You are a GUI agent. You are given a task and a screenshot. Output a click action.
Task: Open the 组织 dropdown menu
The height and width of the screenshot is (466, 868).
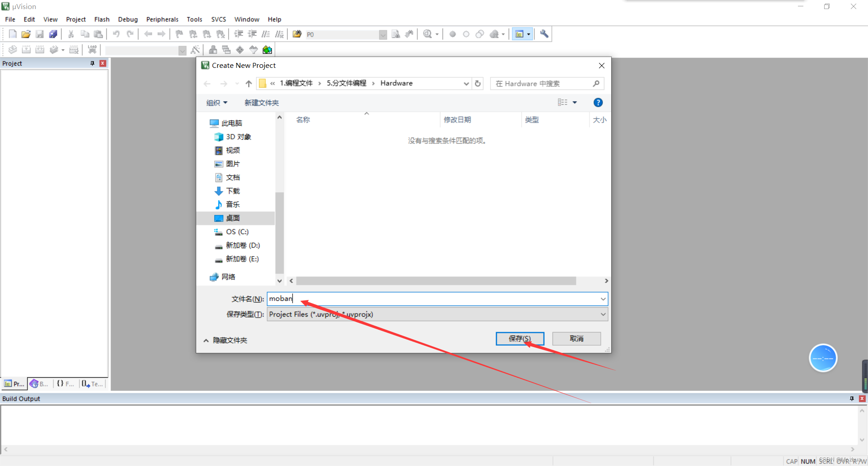pyautogui.click(x=217, y=103)
